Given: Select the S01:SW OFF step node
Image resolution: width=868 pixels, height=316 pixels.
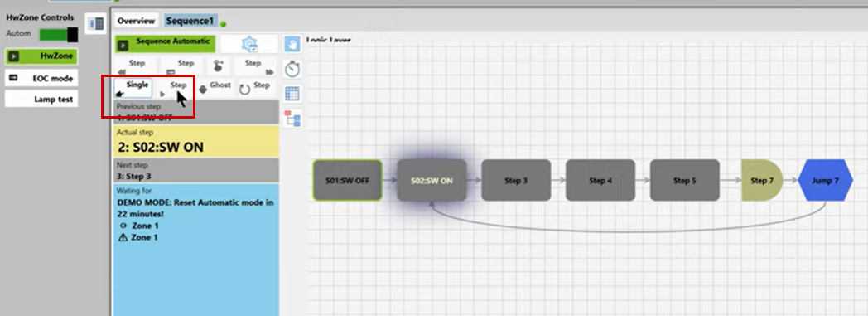Looking at the screenshot, I should [347, 181].
